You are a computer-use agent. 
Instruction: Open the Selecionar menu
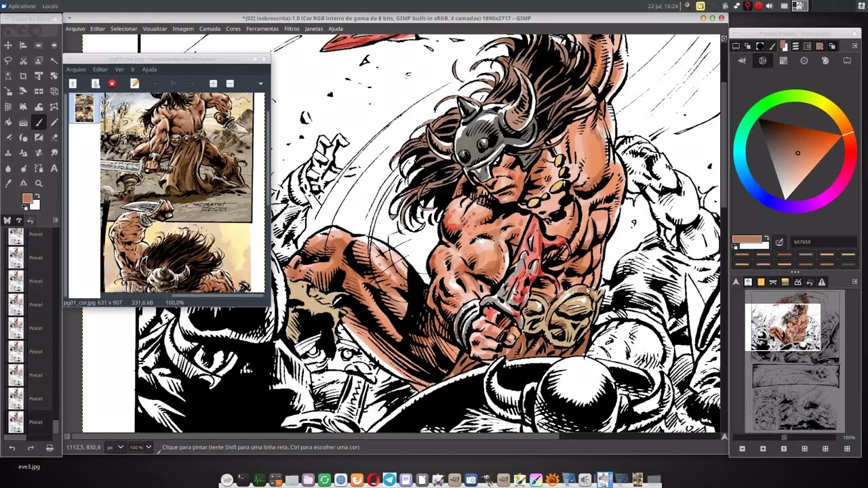click(x=124, y=28)
